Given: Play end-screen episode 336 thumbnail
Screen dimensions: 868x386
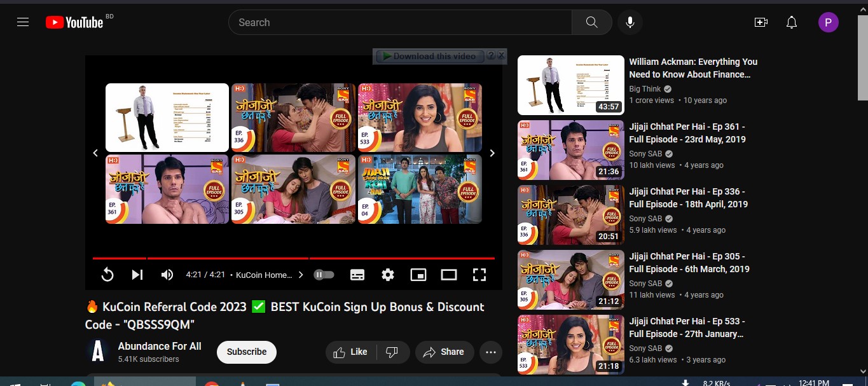Looking at the screenshot, I should [293, 118].
